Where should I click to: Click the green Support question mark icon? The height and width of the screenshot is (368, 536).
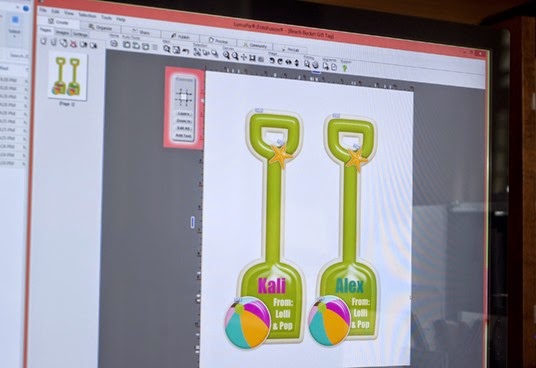tap(345, 68)
